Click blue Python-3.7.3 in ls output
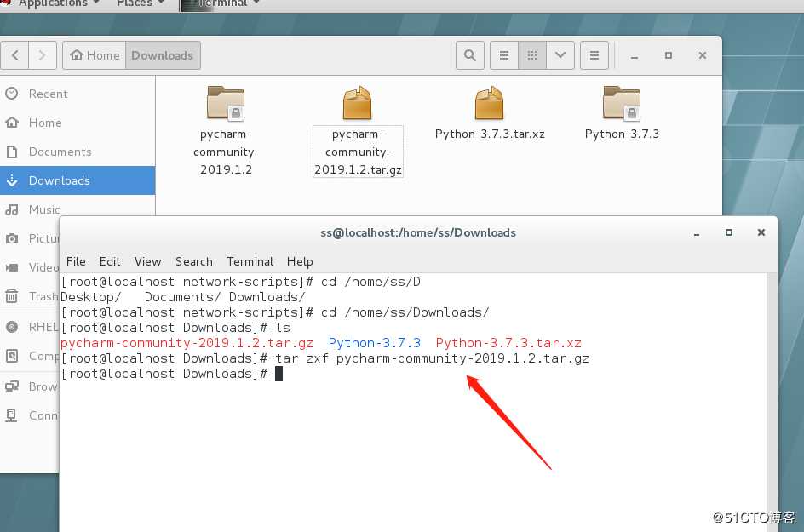 pyautogui.click(x=374, y=343)
